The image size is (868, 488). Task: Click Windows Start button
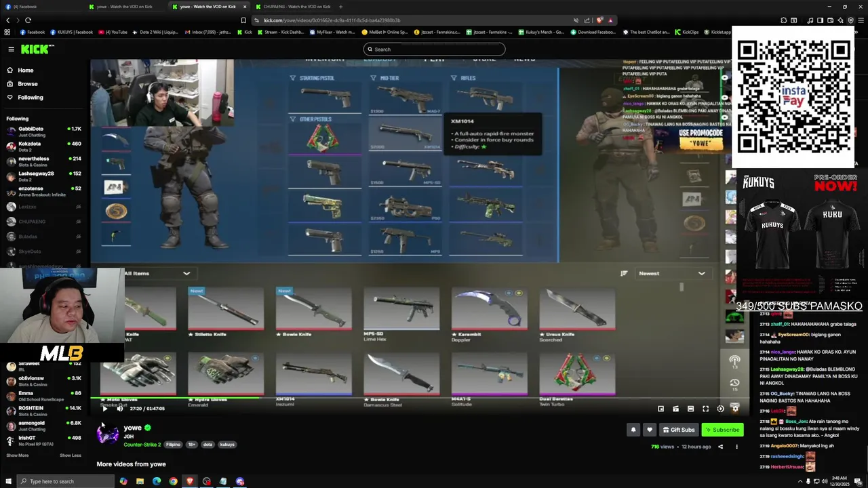coord(7,481)
